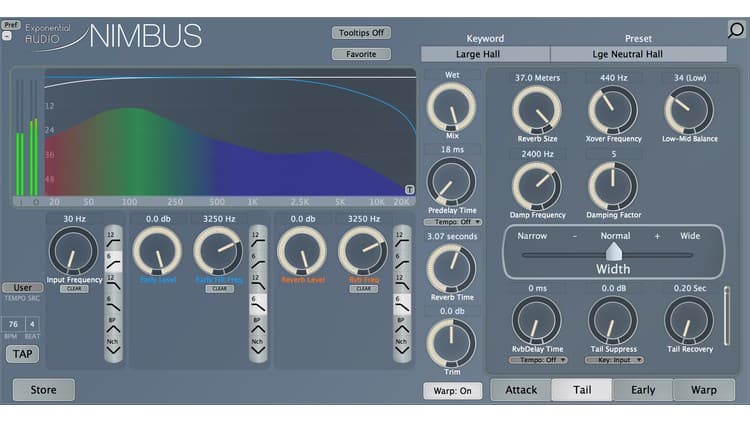Click the Xover Frequency knob
Image resolution: width=750 pixels, height=422 pixels.
pyautogui.click(x=613, y=108)
